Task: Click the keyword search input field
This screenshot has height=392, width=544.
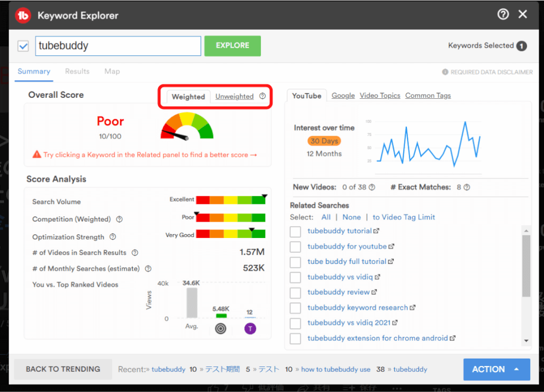Action: pyautogui.click(x=118, y=46)
